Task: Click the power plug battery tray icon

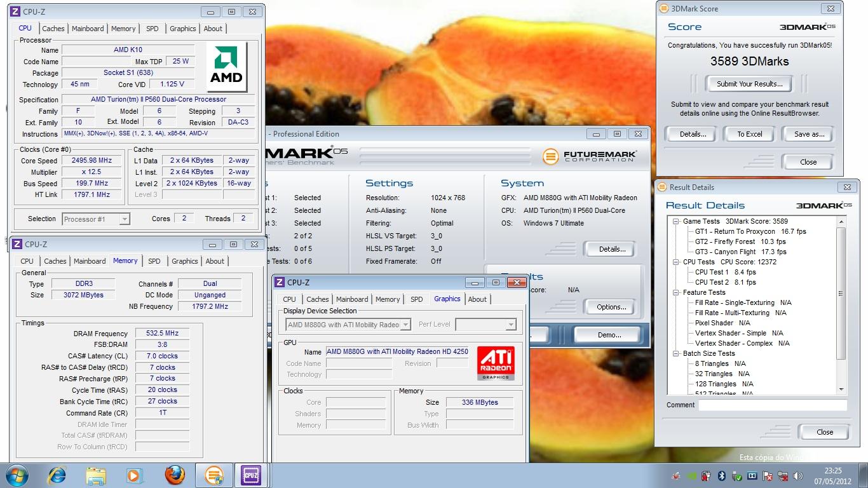Action: tap(706, 475)
